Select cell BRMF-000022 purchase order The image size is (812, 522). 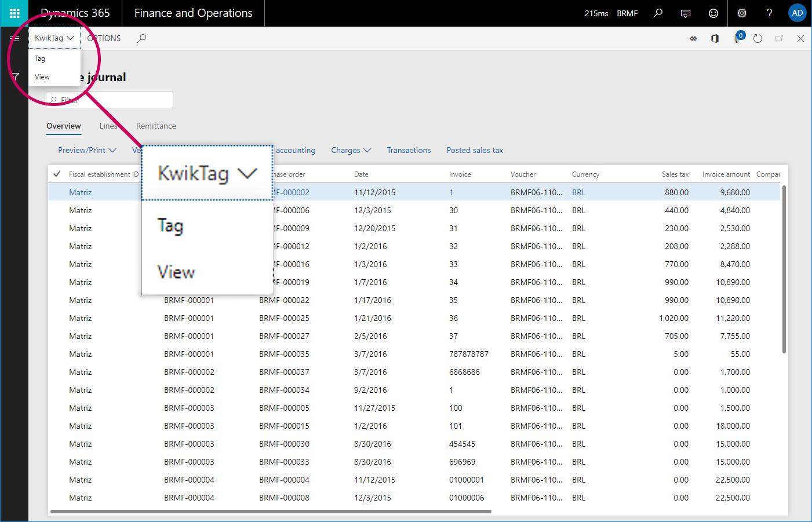[284, 300]
